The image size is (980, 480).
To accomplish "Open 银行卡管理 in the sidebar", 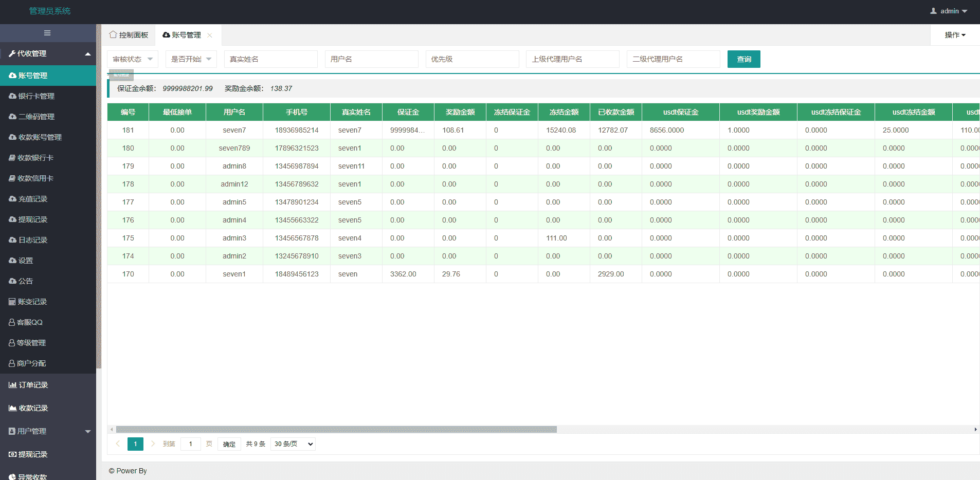I will (36, 96).
